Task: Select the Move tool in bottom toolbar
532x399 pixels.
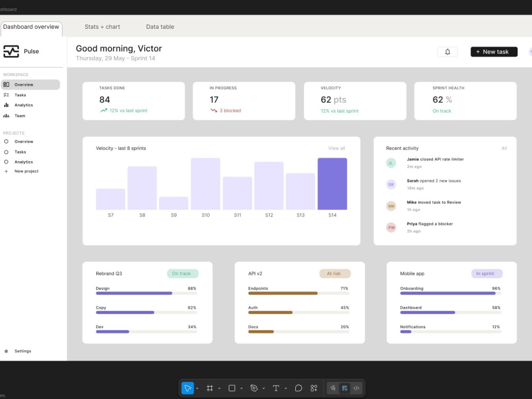Action: 188,388
